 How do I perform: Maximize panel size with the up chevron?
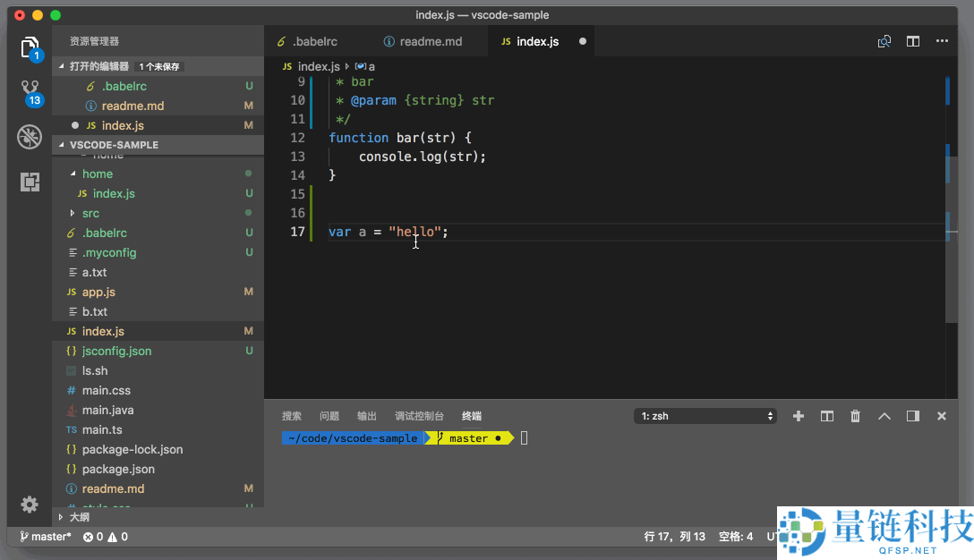pos(884,416)
